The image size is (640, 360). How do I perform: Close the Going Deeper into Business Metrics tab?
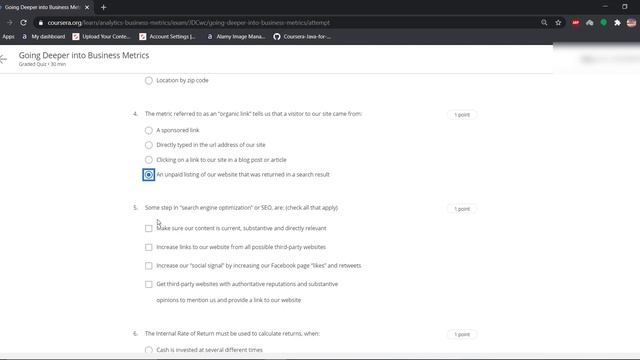click(x=87, y=7)
